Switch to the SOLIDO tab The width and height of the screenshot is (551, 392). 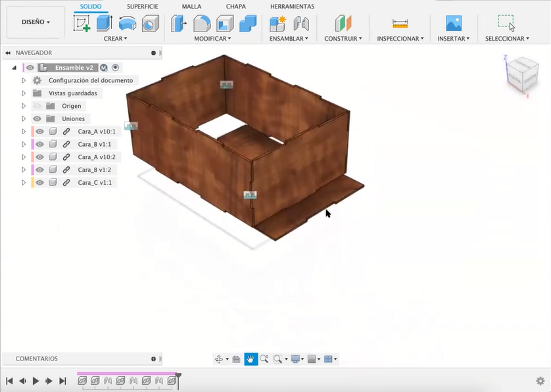tap(91, 7)
